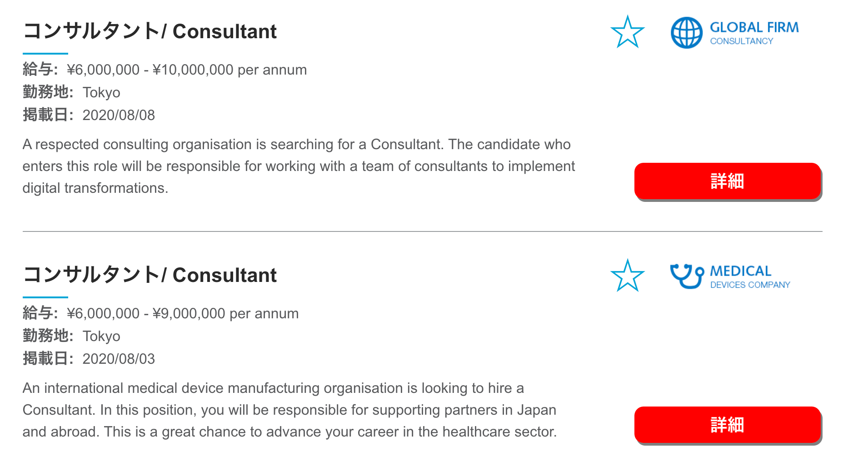This screenshot has width=868, height=462.
Task: Click the 2020/08/08 posting date
Action: (119, 115)
